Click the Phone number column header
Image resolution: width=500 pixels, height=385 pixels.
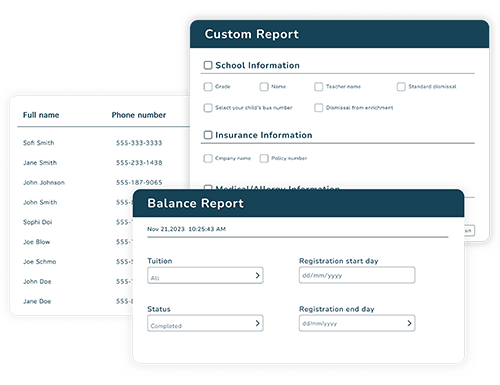tap(139, 115)
